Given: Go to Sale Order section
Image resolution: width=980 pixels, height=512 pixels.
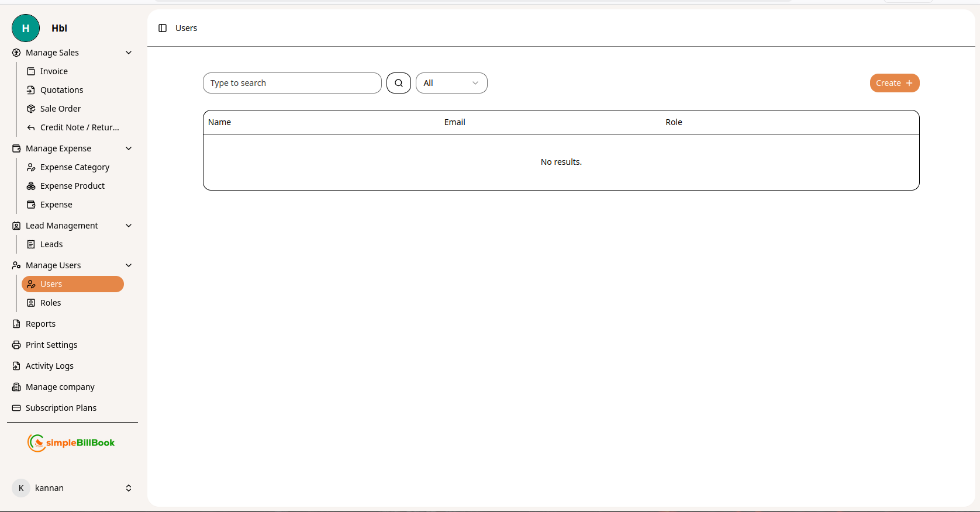Looking at the screenshot, I should coord(60,109).
